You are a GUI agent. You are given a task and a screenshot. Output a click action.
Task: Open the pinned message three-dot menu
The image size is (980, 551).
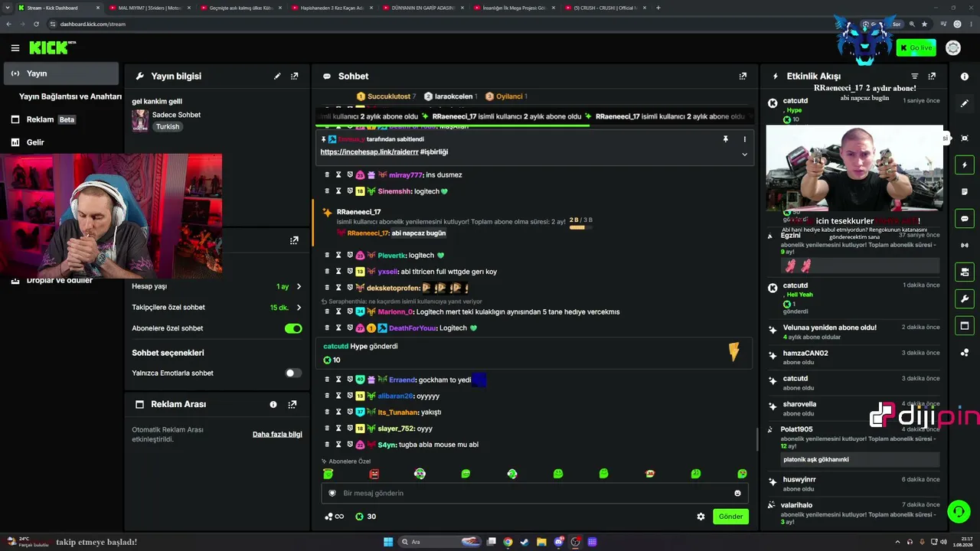click(x=744, y=139)
